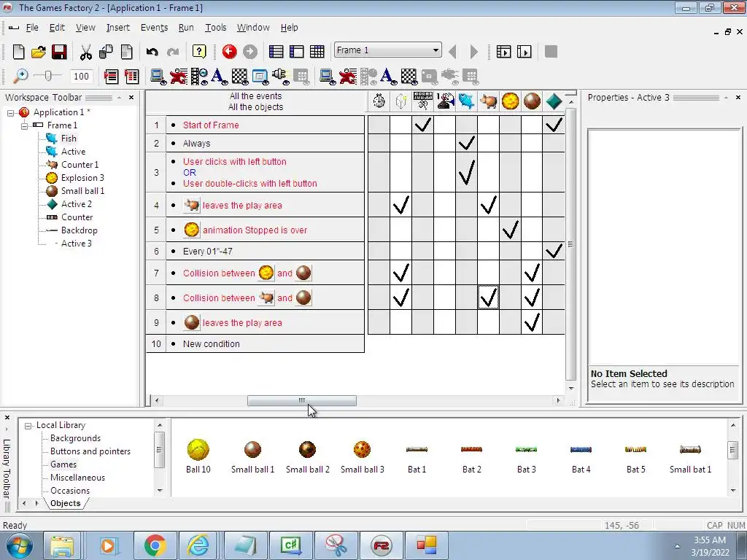
Task: Click the small ball column header icon
Action: pyautogui.click(x=532, y=101)
